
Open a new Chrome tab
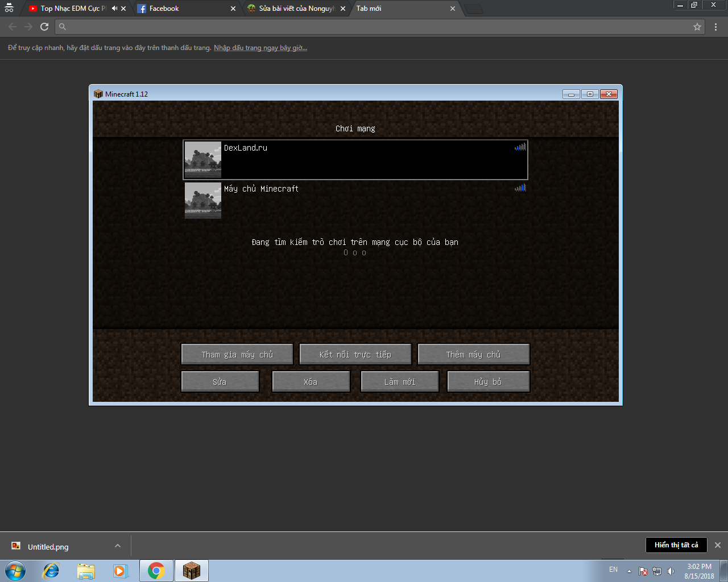474,9
